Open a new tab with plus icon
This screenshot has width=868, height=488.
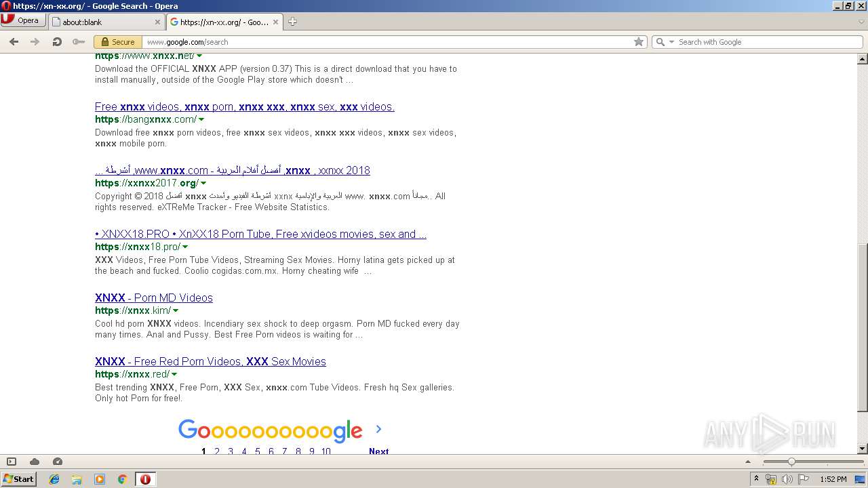click(292, 22)
